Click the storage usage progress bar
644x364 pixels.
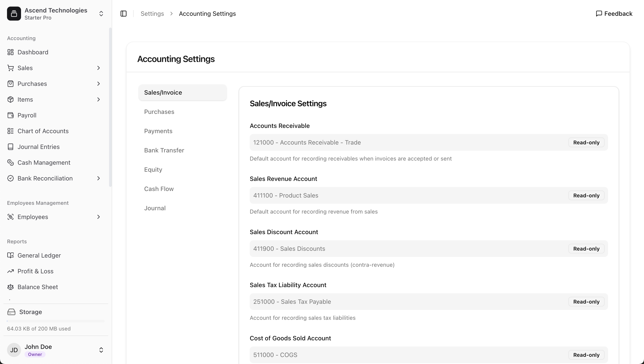(x=56, y=321)
